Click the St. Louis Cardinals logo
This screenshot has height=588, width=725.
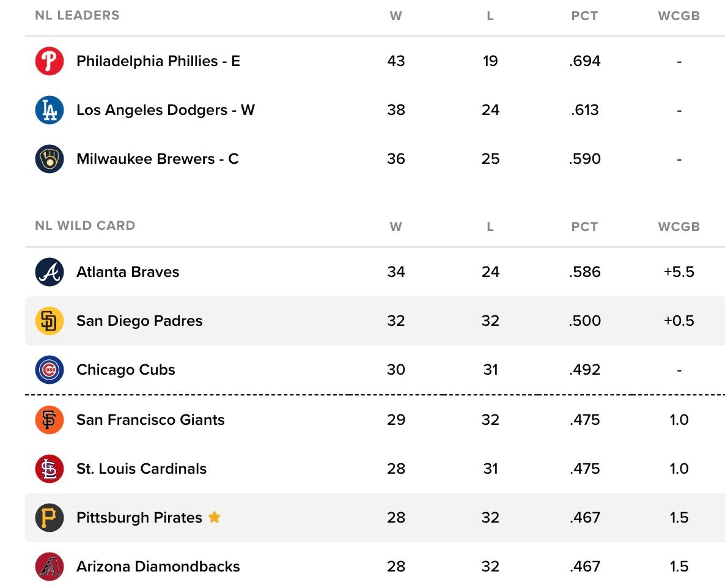tap(50, 469)
